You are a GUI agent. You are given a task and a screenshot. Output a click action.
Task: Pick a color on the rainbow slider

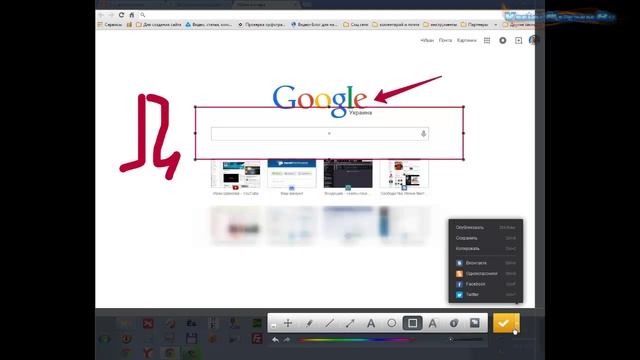(x=356, y=340)
